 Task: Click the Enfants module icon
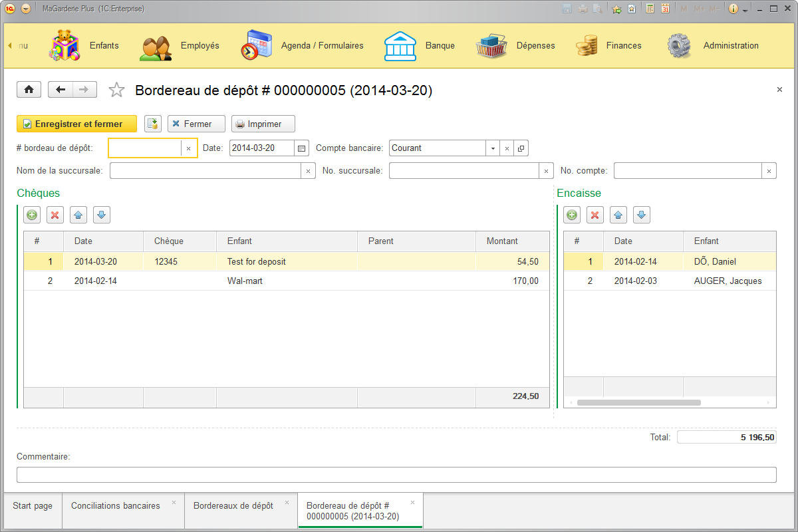(64, 45)
